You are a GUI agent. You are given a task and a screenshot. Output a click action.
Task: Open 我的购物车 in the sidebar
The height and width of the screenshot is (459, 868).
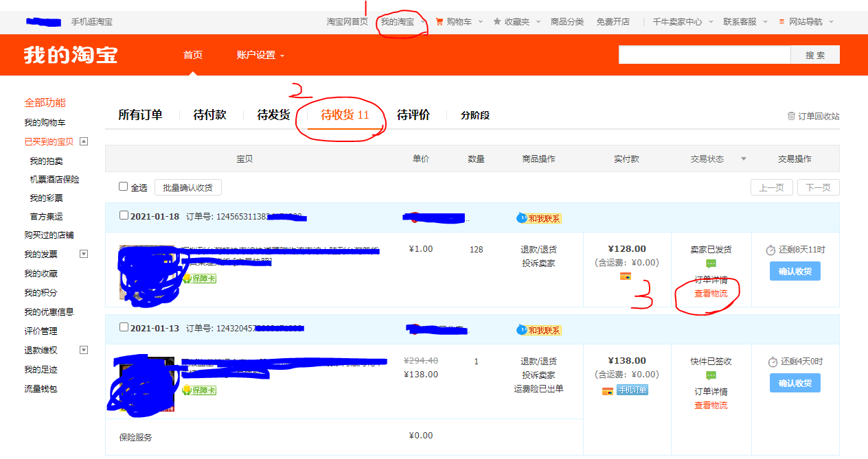pyautogui.click(x=45, y=122)
